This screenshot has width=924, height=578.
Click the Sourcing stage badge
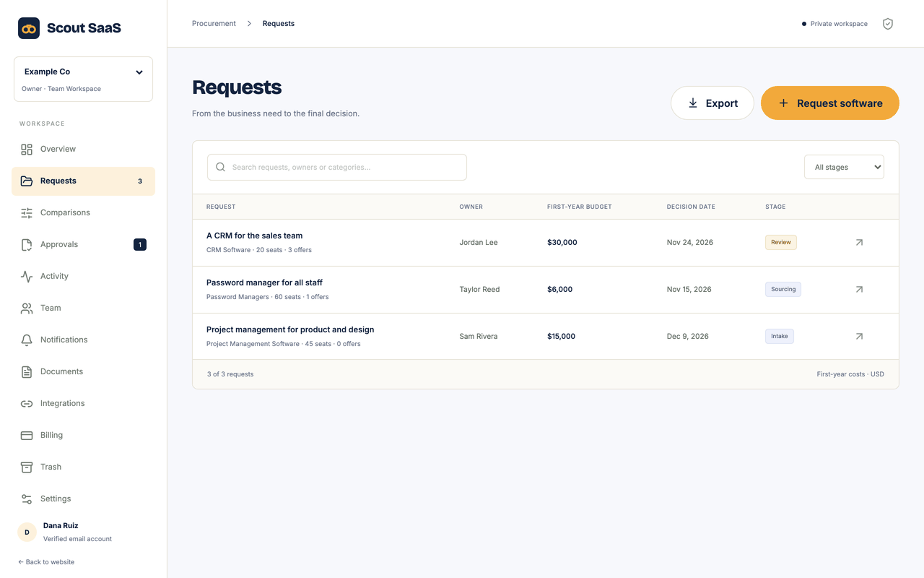point(783,290)
